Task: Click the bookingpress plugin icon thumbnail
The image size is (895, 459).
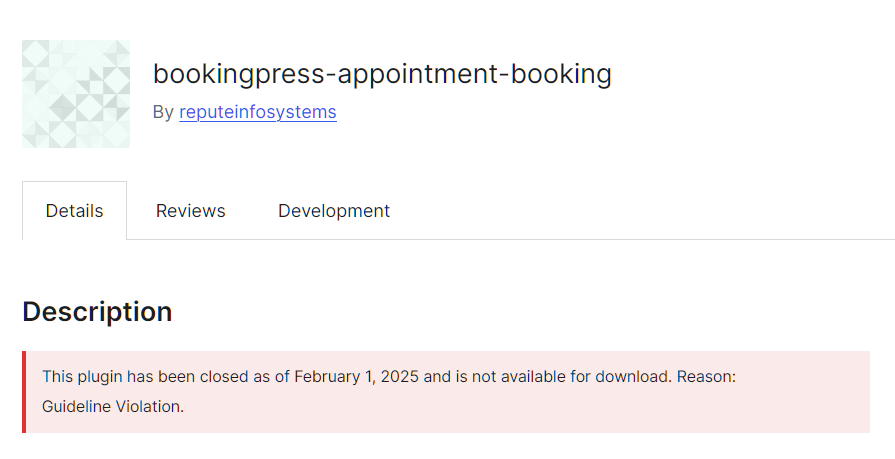Action: point(76,94)
